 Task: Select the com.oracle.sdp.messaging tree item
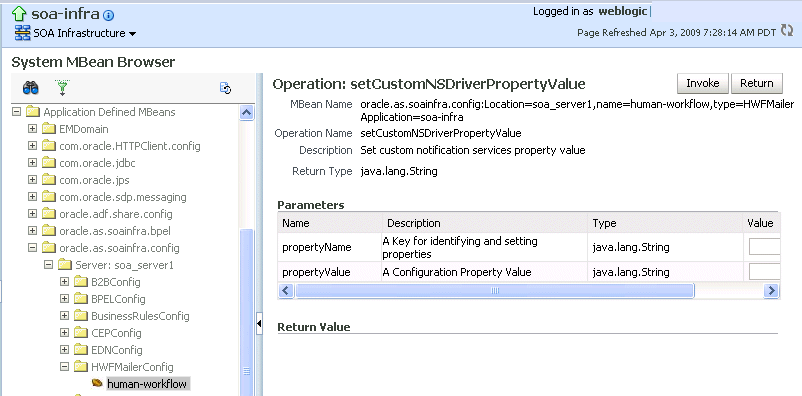(x=123, y=197)
